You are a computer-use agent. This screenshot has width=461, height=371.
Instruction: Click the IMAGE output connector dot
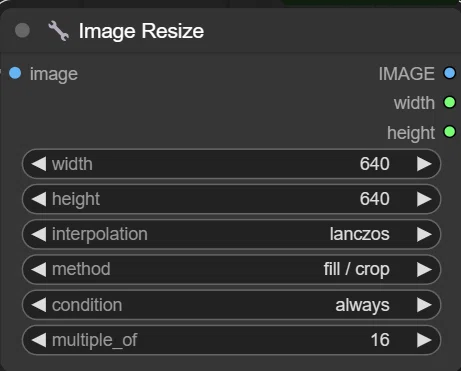449,73
